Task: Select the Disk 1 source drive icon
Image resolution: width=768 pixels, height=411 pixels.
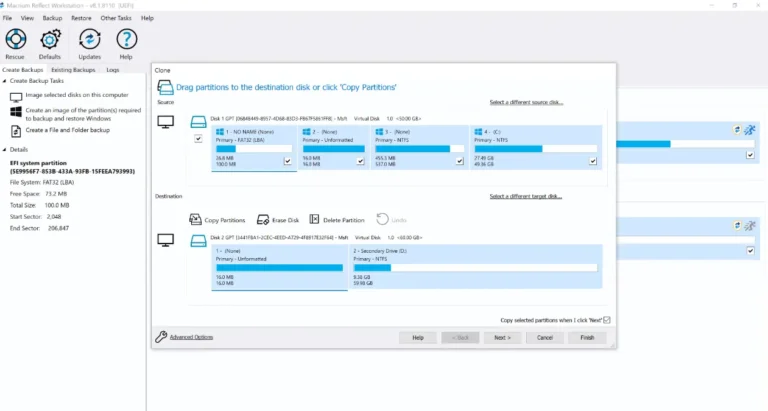Action: (198, 122)
